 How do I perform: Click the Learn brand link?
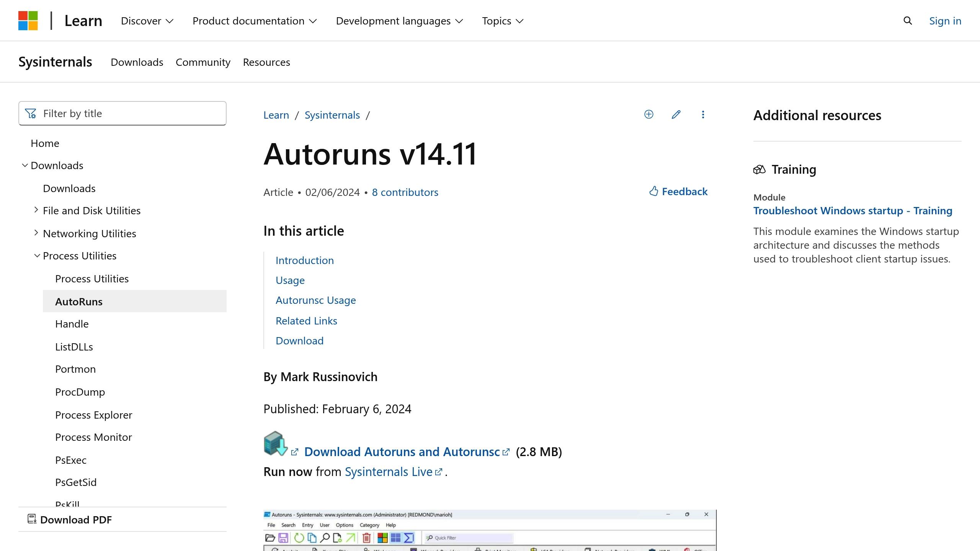83,21
